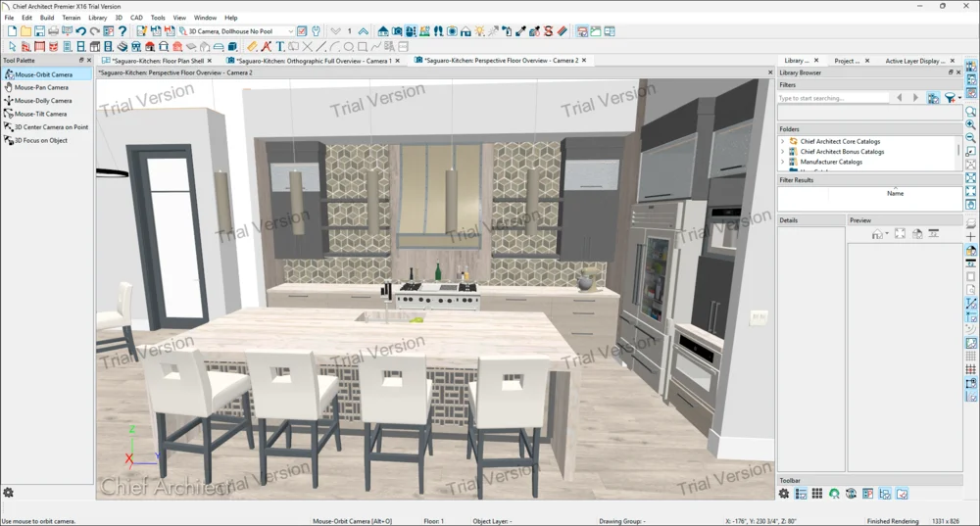This screenshot has height=526, width=980.
Task: Expand Manufacturer Catalogs folder
Action: click(782, 162)
